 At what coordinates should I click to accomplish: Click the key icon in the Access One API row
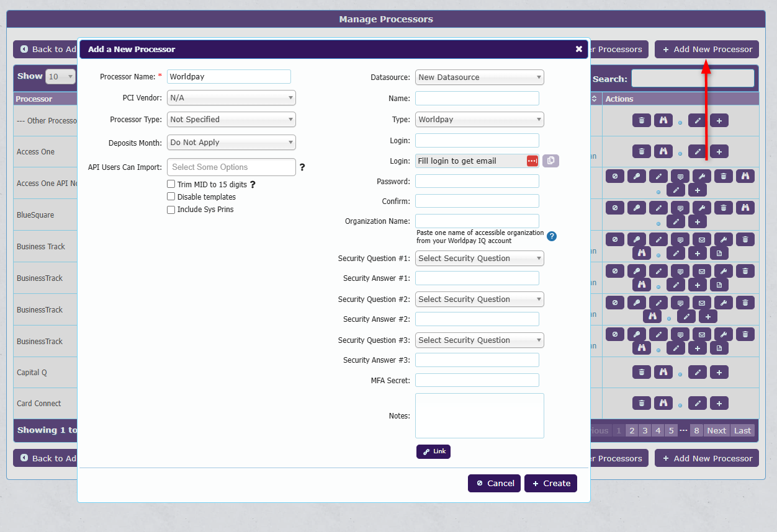[637, 176]
